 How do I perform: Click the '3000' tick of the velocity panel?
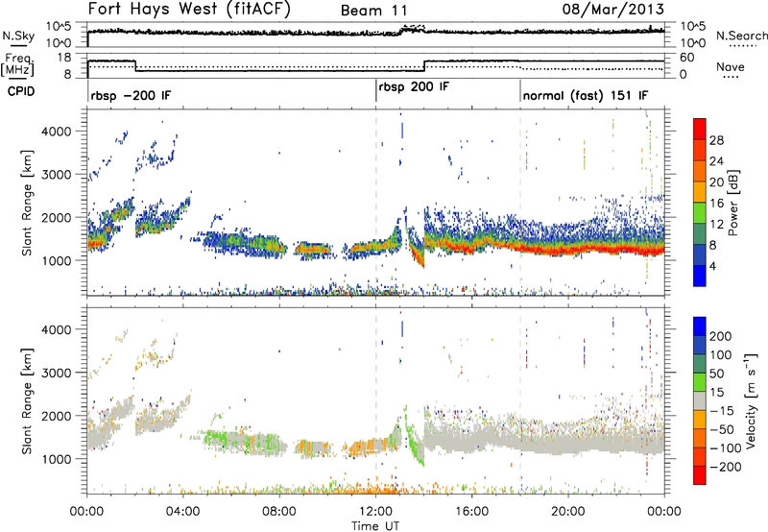[57, 373]
